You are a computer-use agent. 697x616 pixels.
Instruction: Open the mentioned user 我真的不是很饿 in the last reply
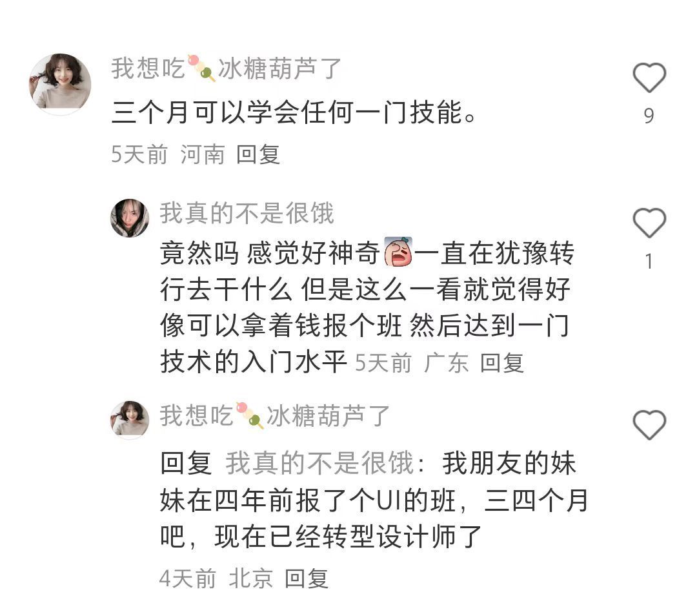click(x=319, y=463)
